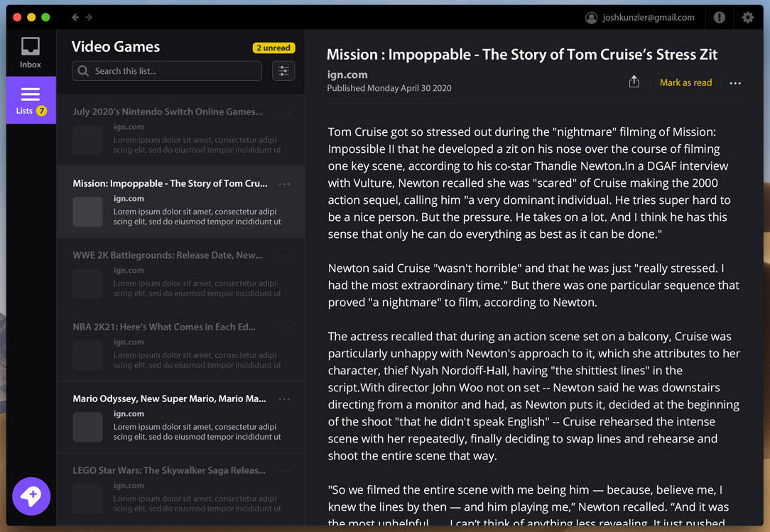Click Mark as read
The image size is (770, 532).
pyautogui.click(x=685, y=82)
